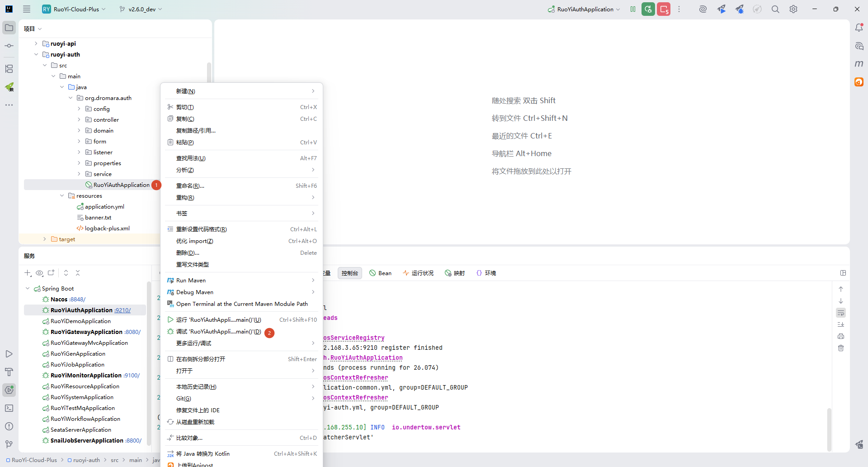This screenshot has height=467, width=868.
Task: Toggle the services view options eye icon
Action: (39, 273)
